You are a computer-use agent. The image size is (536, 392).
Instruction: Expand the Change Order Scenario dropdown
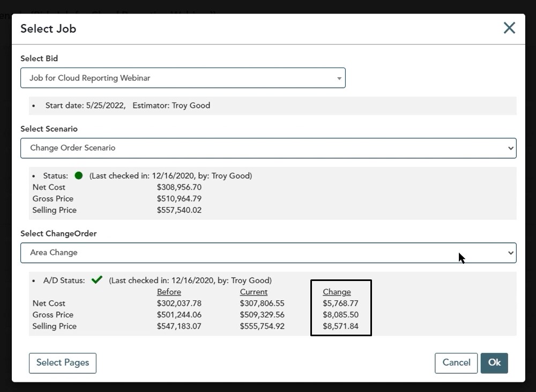point(268,148)
